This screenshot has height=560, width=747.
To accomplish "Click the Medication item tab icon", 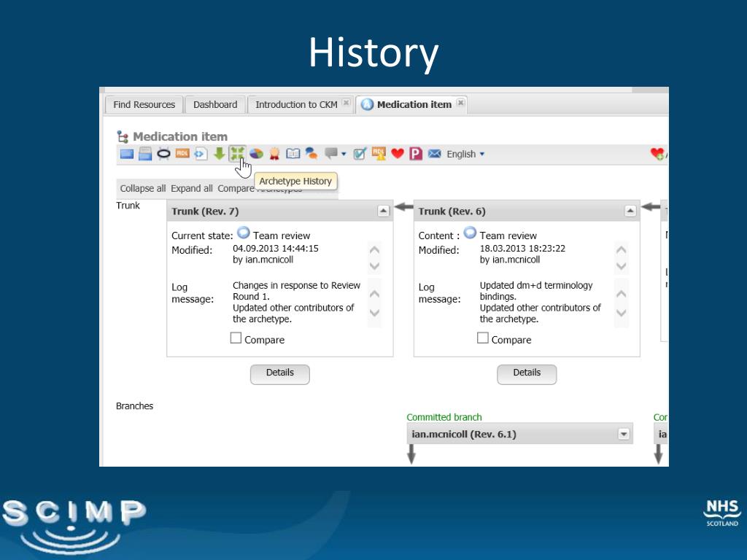I will pyautogui.click(x=367, y=104).
